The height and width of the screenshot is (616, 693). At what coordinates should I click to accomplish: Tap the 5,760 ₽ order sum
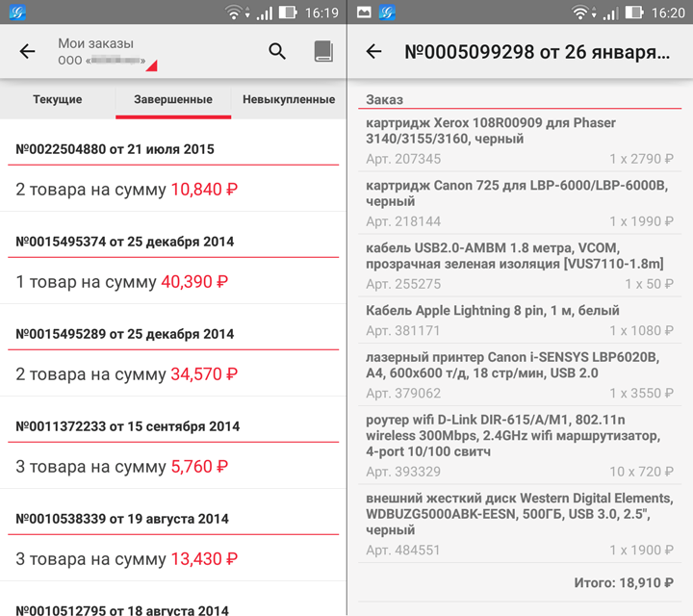point(199,466)
